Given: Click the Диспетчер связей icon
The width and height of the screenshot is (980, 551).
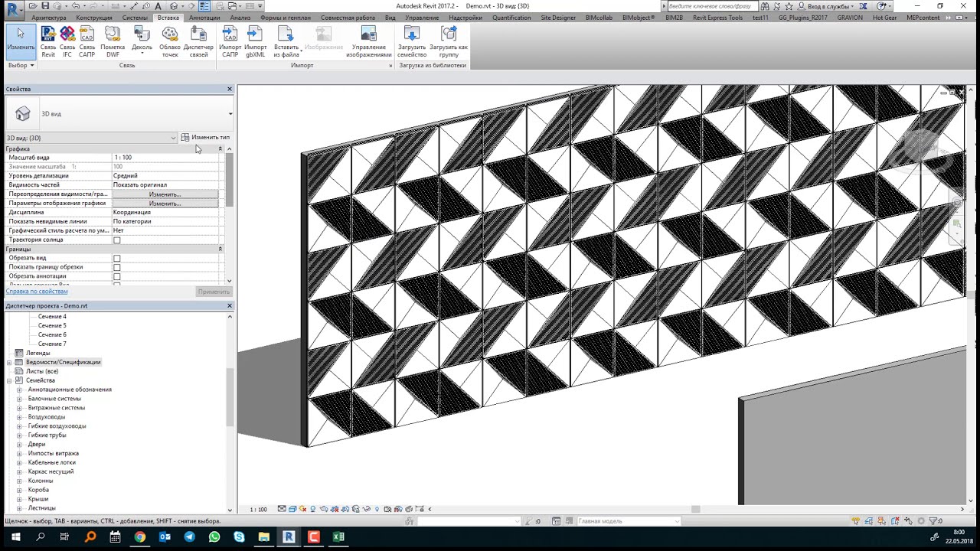Looking at the screenshot, I should [x=198, y=42].
